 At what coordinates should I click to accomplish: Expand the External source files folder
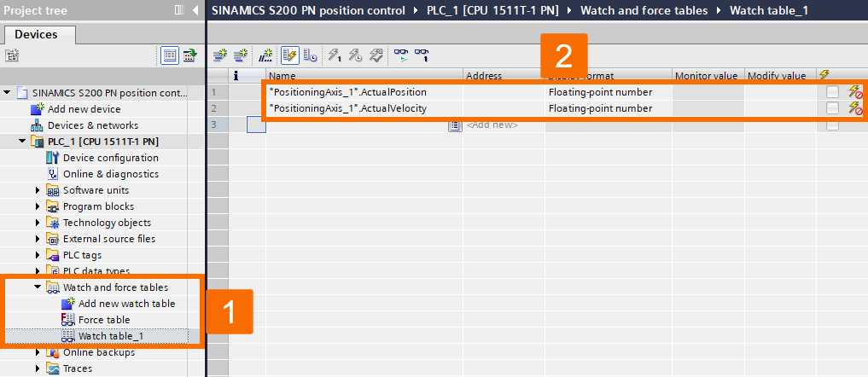tap(38, 239)
